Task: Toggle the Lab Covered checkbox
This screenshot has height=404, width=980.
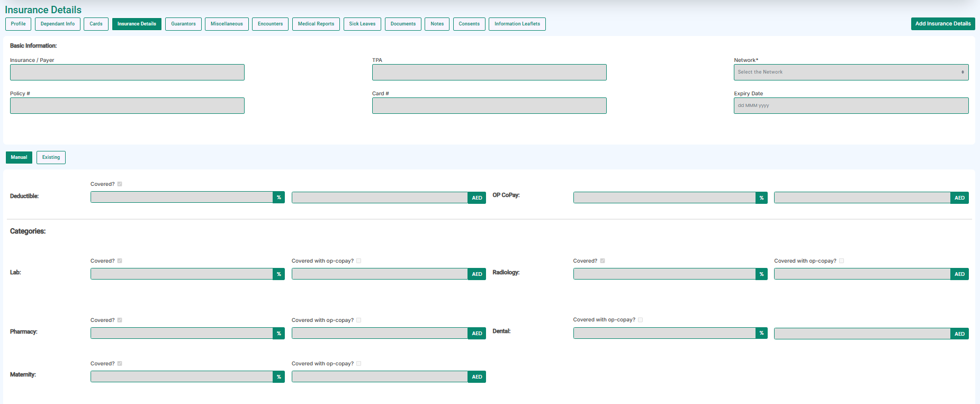Action: click(120, 261)
